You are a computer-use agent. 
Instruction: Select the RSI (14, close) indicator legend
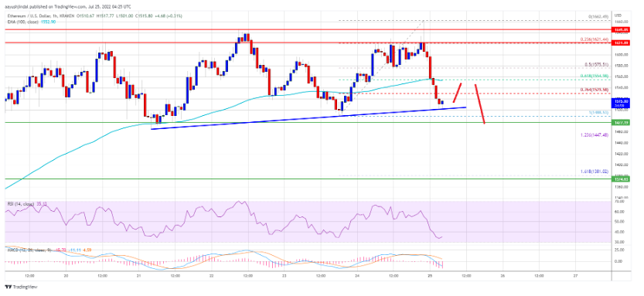16,202
